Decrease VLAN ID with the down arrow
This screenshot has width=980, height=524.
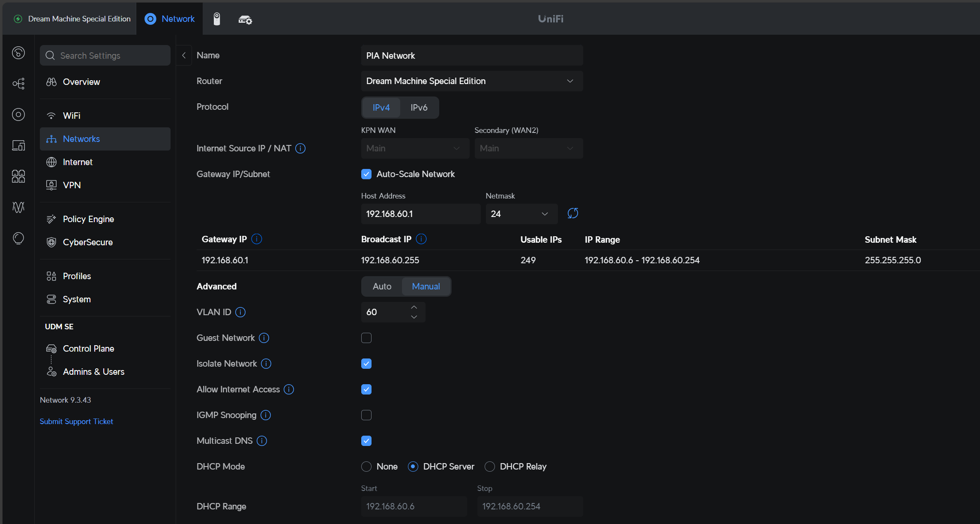click(x=414, y=317)
